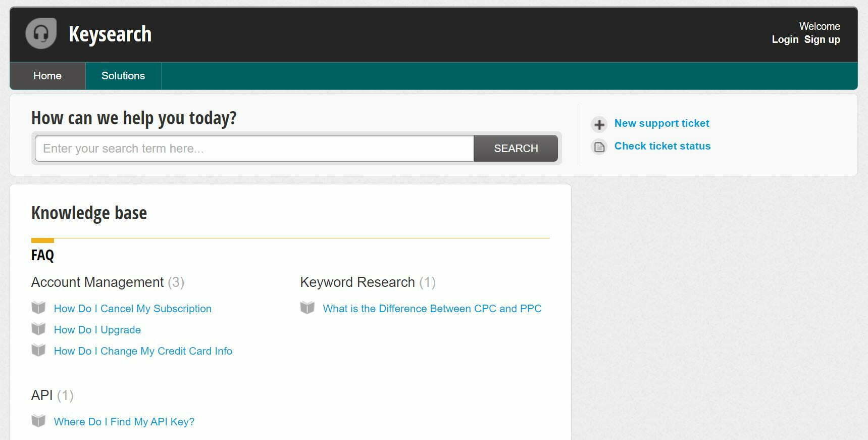
Task: Click book icon next to Cancel My Subscription
Action: pyautogui.click(x=38, y=308)
